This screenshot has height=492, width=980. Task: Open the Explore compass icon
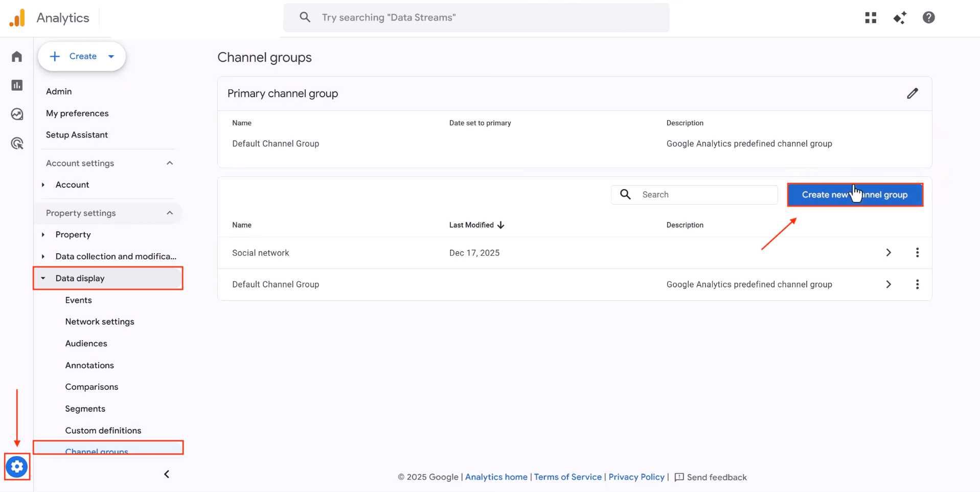click(17, 114)
